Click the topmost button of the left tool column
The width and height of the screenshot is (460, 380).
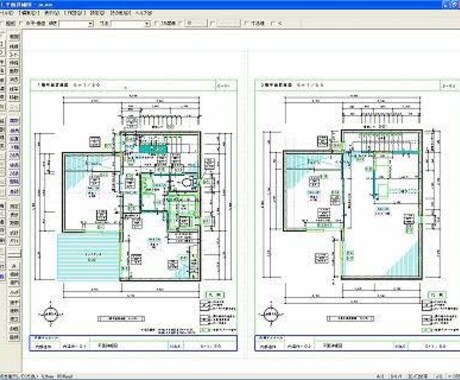(x=14, y=37)
